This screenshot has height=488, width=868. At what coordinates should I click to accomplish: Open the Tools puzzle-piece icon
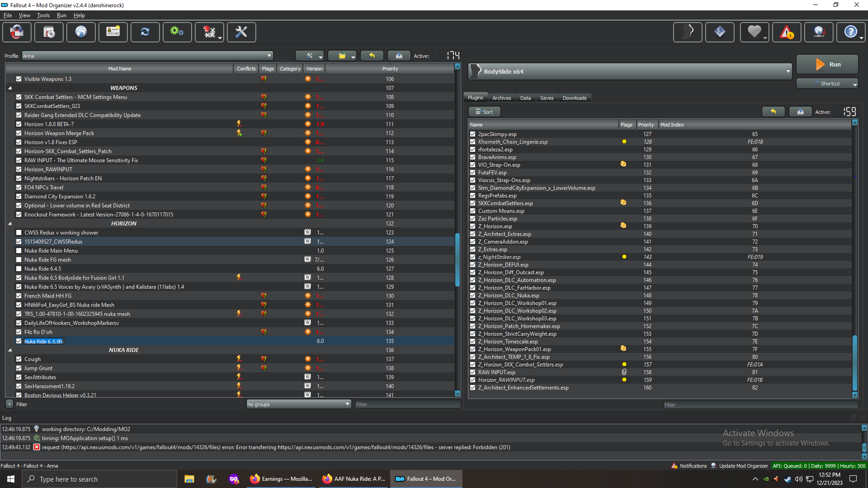209,32
